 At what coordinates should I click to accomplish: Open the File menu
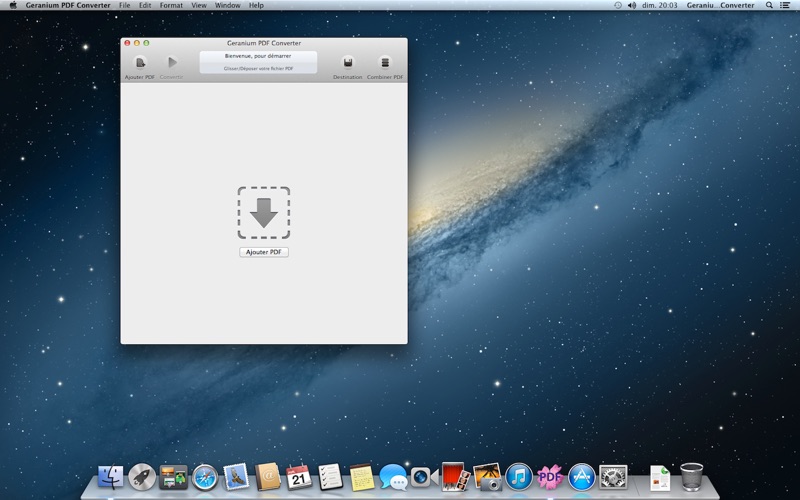(x=124, y=5)
